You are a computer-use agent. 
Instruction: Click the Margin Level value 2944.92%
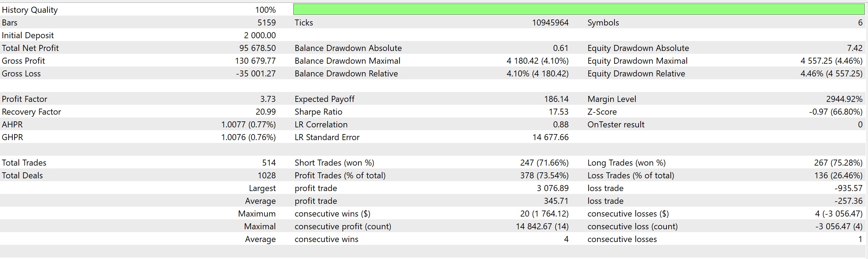[844, 99]
